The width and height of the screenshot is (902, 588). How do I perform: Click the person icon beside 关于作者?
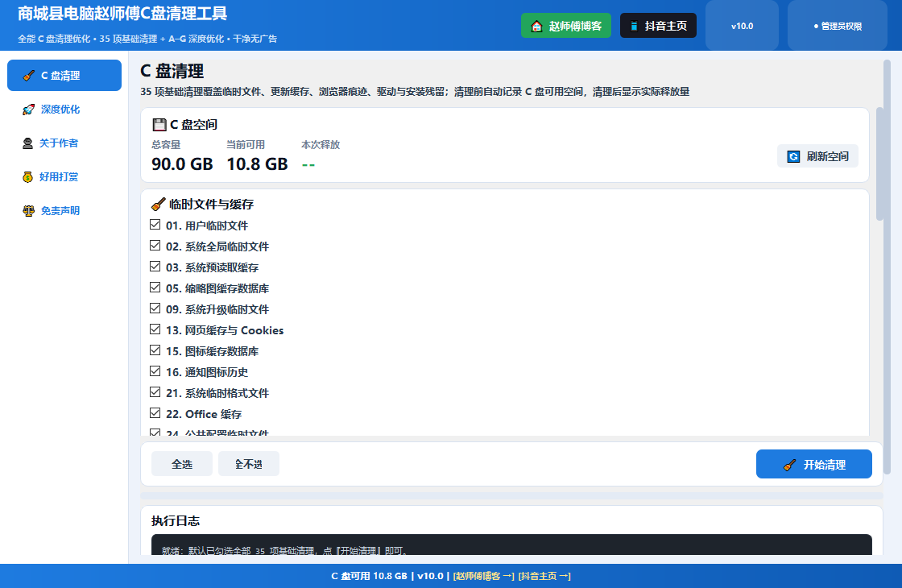[x=27, y=143]
